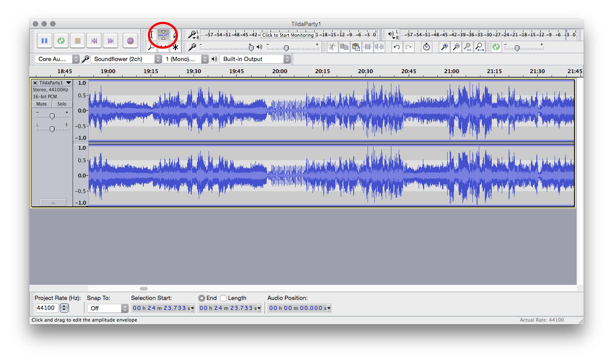Screen dimensions: 613x364
Task: Open Selection Start time format dropdown arrow
Action: [192, 308]
